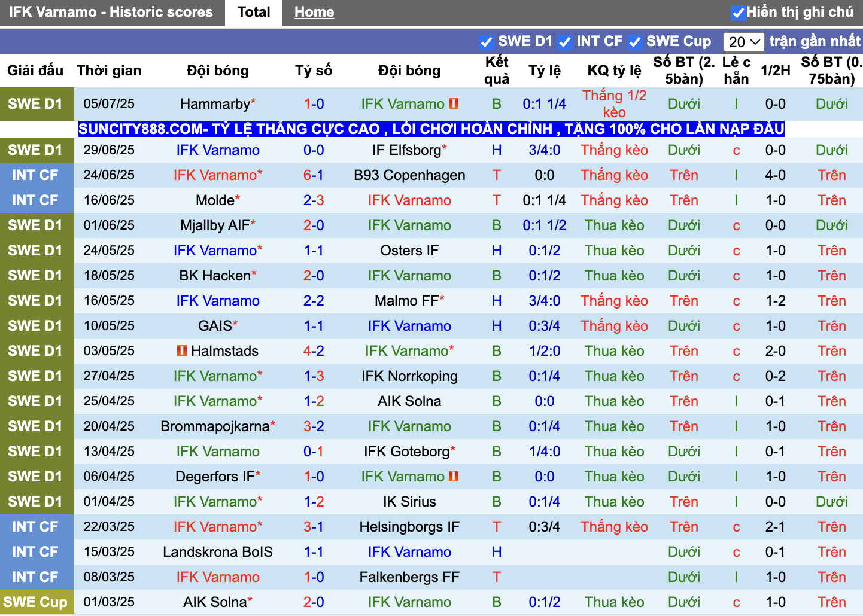Open AIK Solna team on 25/04/25
This screenshot has width=863, height=616.
click(x=409, y=401)
